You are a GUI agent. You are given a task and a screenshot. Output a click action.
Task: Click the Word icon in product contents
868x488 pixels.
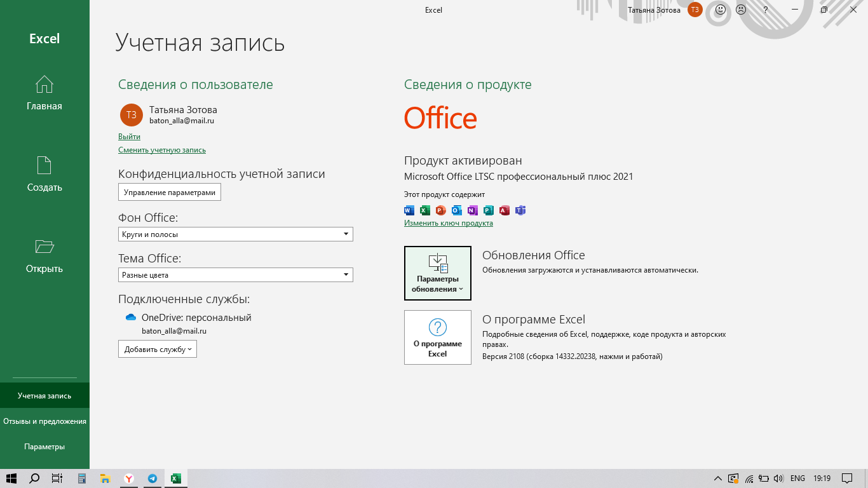click(x=409, y=210)
